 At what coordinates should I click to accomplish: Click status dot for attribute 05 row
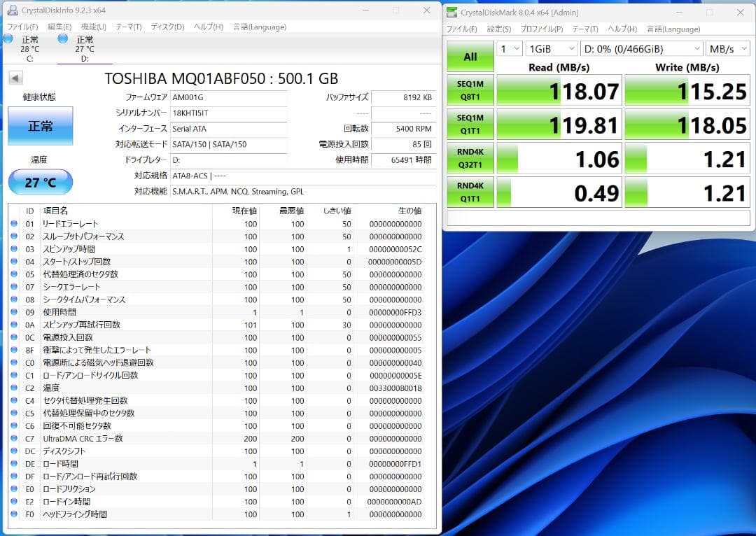click(14, 274)
